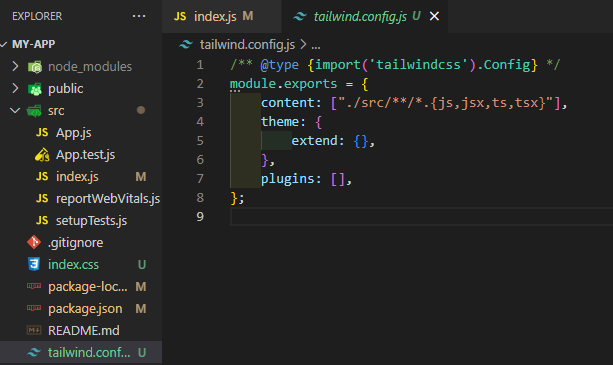Click the npm icon of package-lock file

[x=34, y=286]
